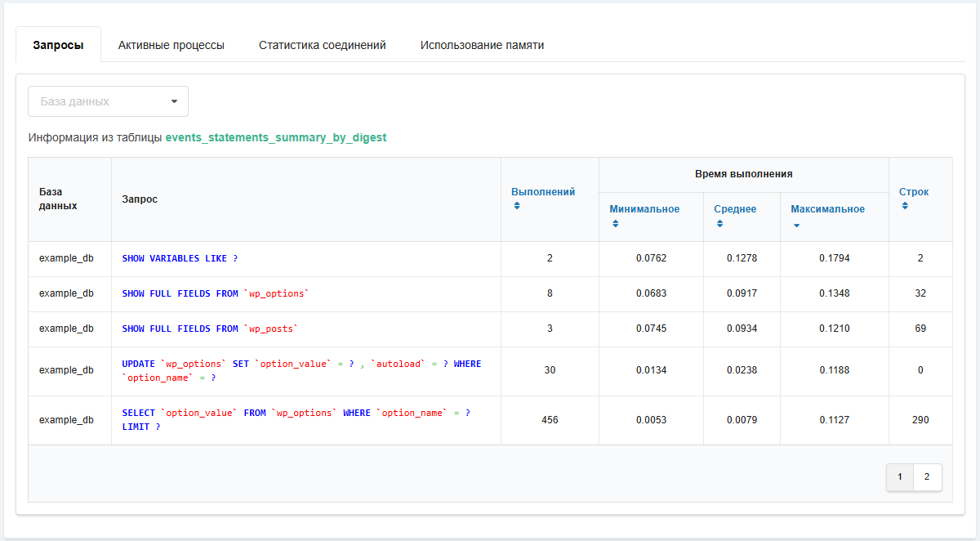Open the events_statements_summary_by_digest link
980x541 pixels.
pyautogui.click(x=276, y=137)
